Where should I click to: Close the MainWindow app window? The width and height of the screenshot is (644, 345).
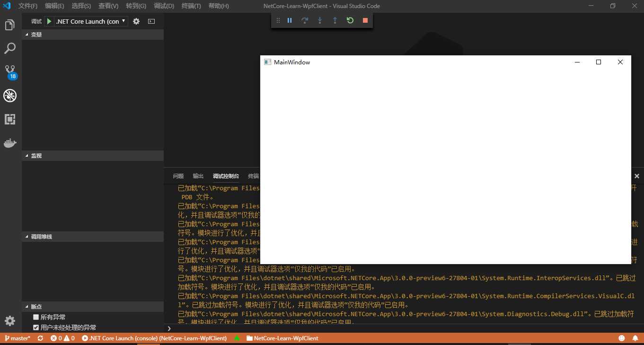point(620,62)
